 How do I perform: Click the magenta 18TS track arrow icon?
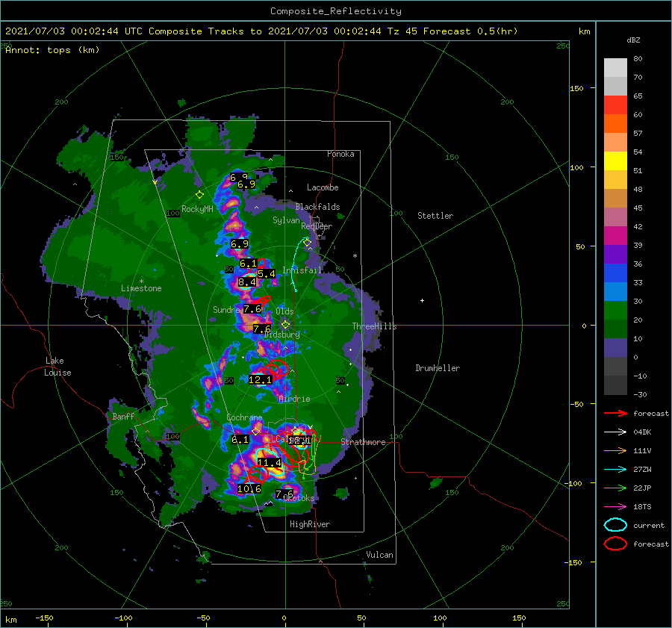(x=615, y=507)
